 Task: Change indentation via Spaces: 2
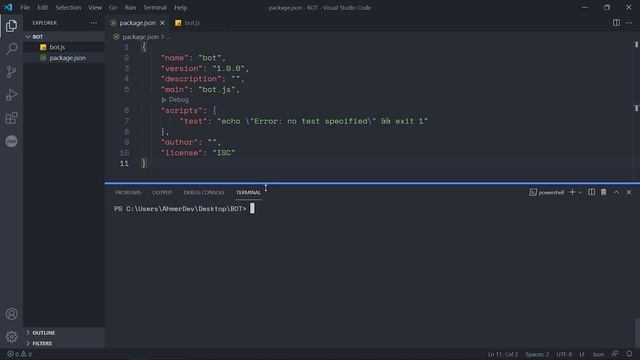[x=537, y=354]
